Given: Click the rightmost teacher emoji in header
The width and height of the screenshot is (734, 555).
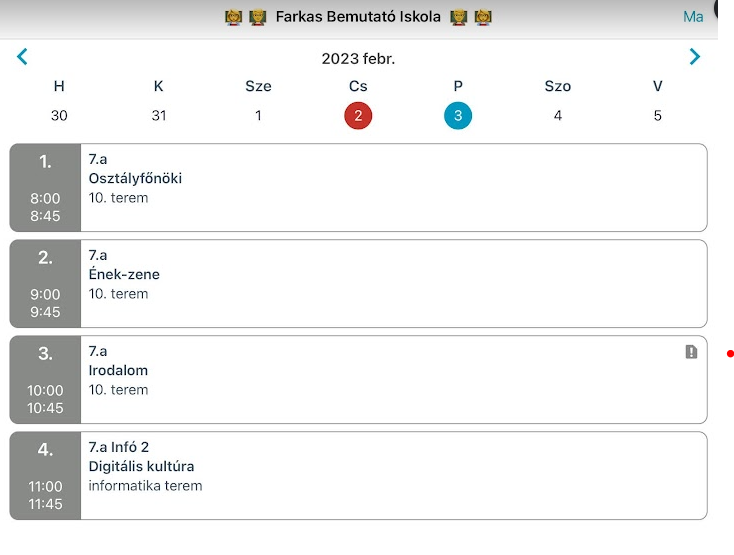Looking at the screenshot, I should pyautogui.click(x=483, y=17).
